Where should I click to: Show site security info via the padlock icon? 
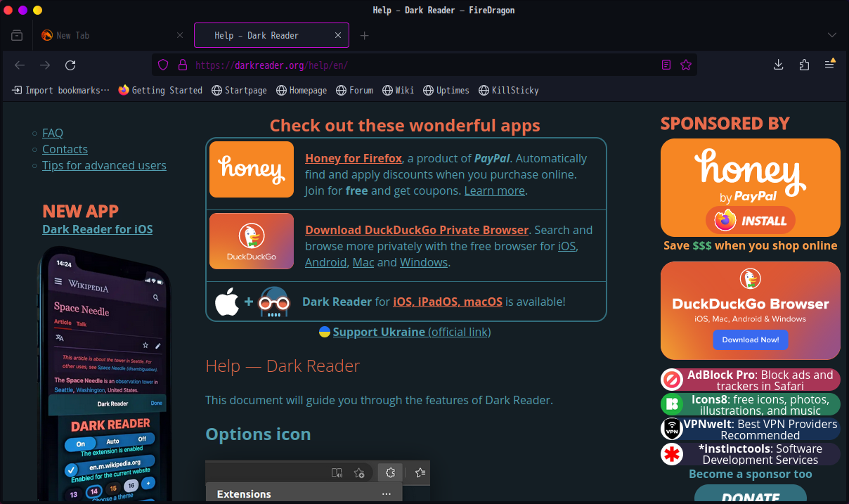click(x=182, y=65)
